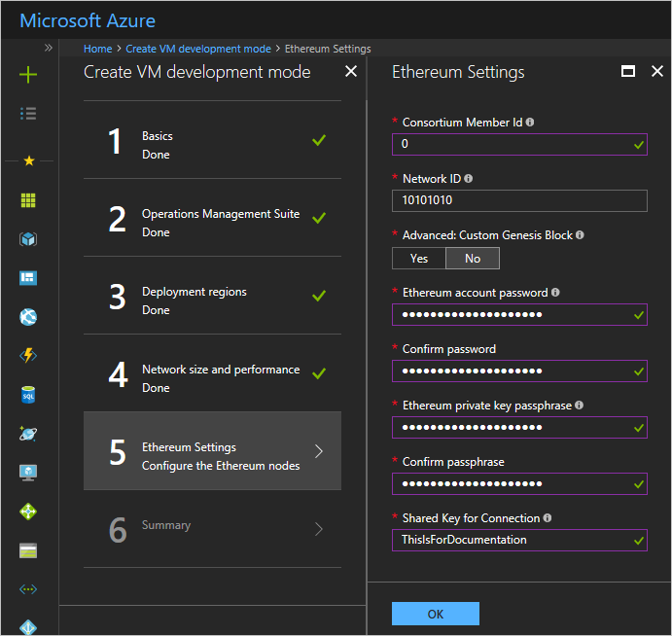Select Yes for Custom Genesis Block

coord(419,258)
